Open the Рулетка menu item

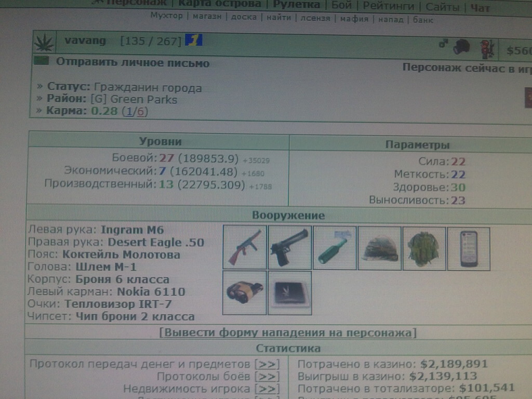point(296,5)
